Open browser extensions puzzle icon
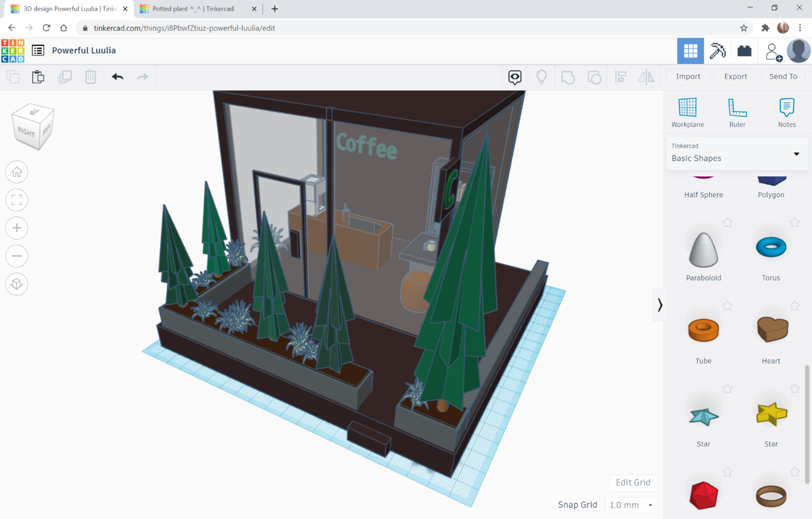 click(765, 28)
